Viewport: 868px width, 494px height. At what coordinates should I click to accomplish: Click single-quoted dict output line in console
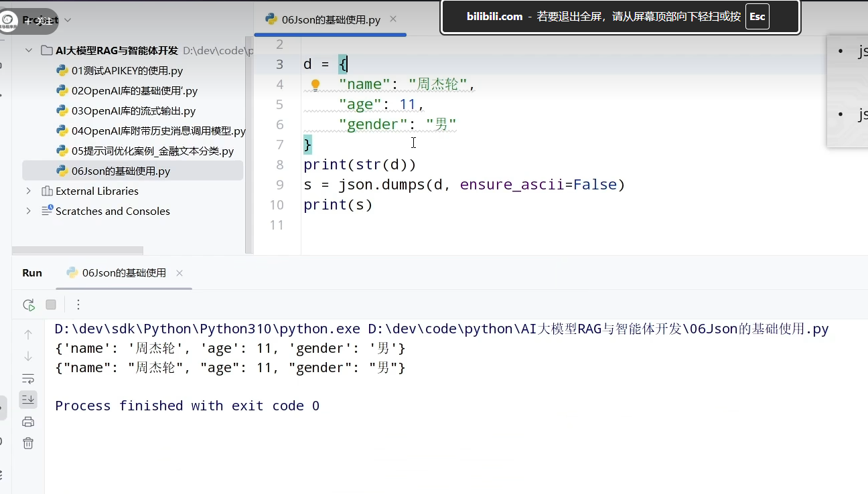(230, 349)
